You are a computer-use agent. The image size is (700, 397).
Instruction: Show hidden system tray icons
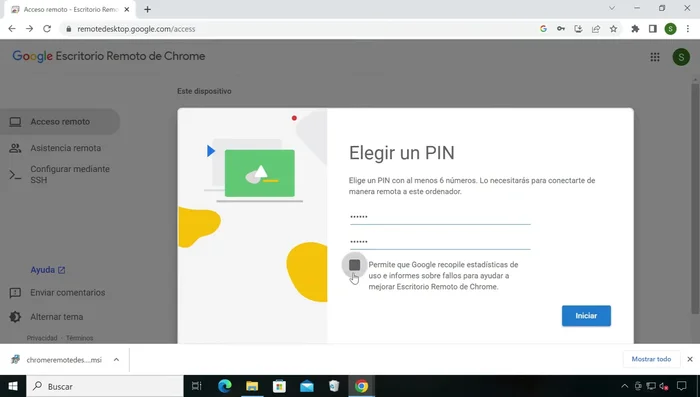pyautogui.click(x=625, y=386)
